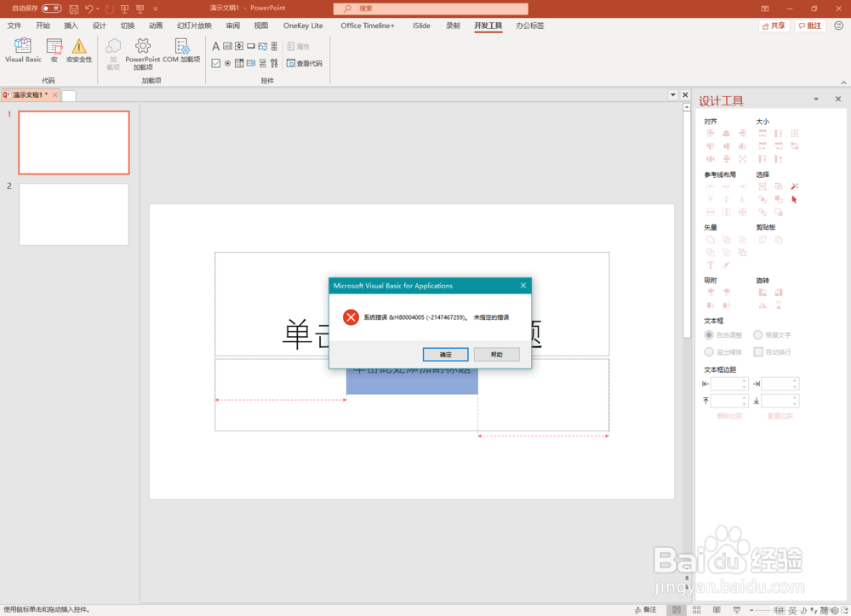This screenshot has height=616, width=851.
Task: Switch to reading view icon
Action: coord(717,610)
